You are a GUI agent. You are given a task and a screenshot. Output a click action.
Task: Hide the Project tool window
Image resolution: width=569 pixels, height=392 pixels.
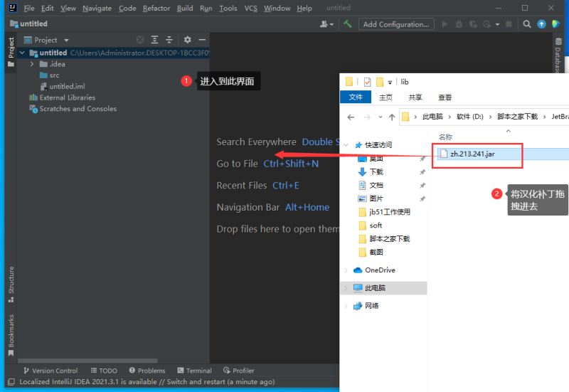point(202,40)
